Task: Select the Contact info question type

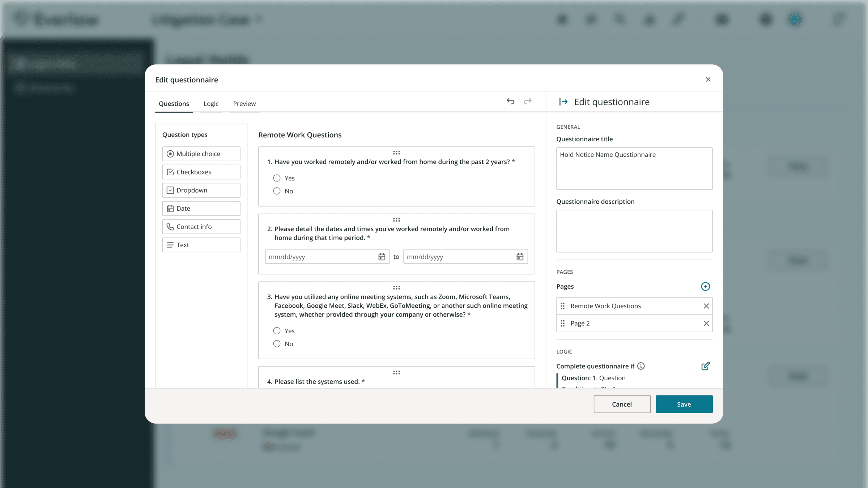Action: (x=201, y=227)
